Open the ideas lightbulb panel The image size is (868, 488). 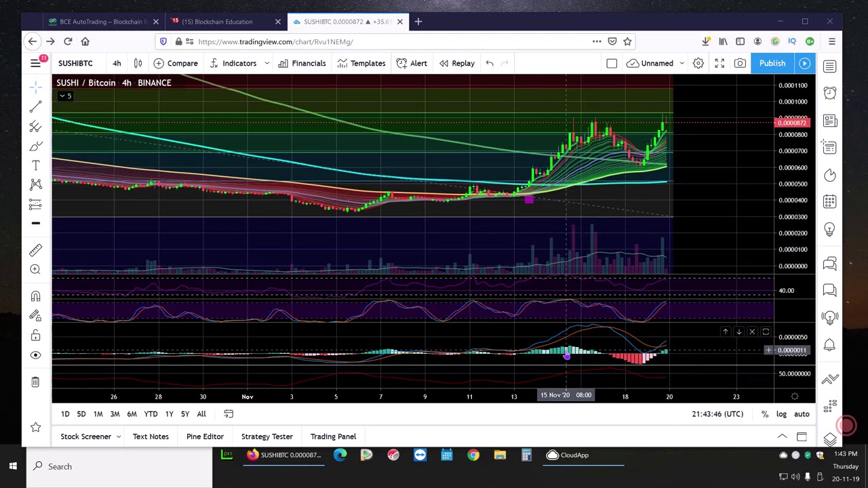point(829,230)
